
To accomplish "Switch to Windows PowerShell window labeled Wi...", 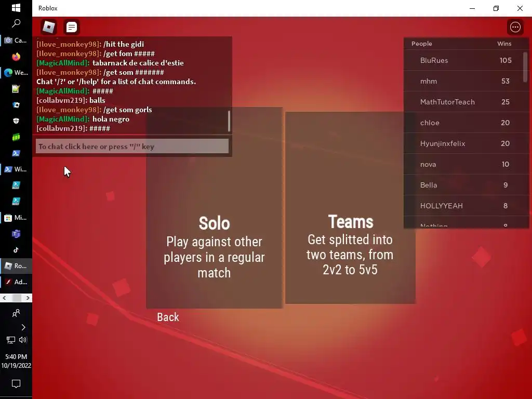I will pos(16,169).
